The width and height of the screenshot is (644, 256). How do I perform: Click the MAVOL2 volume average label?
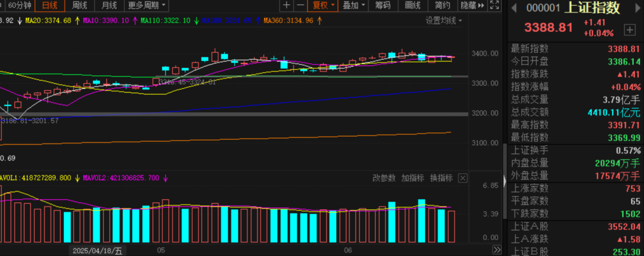[x=120, y=178]
